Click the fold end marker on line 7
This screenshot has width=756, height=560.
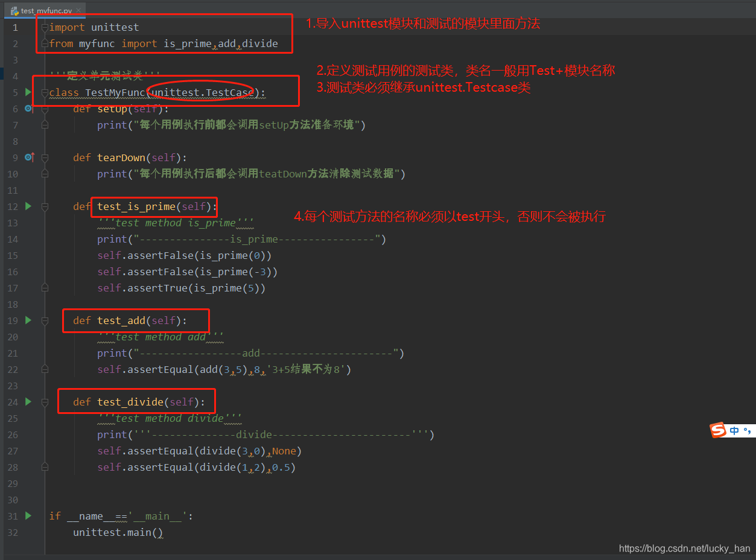[45, 125]
